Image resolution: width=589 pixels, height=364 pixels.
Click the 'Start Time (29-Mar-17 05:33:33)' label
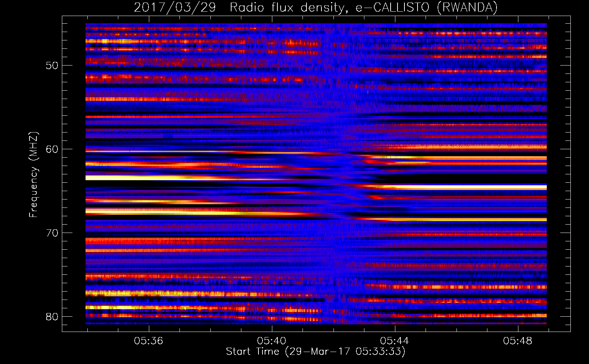[x=316, y=352]
